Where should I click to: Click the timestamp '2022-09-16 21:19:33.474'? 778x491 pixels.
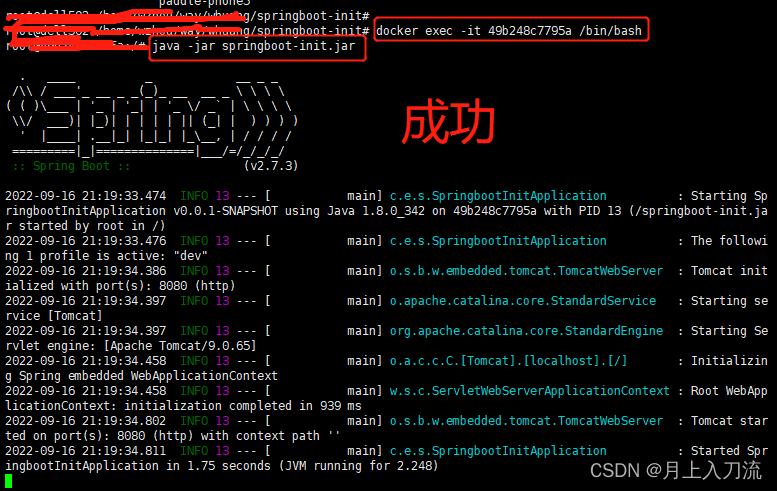85,196
